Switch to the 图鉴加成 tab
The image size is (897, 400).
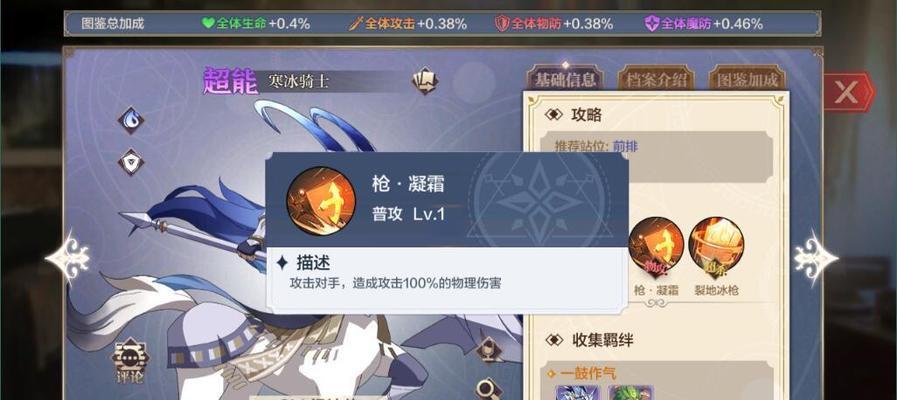point(747,80)
